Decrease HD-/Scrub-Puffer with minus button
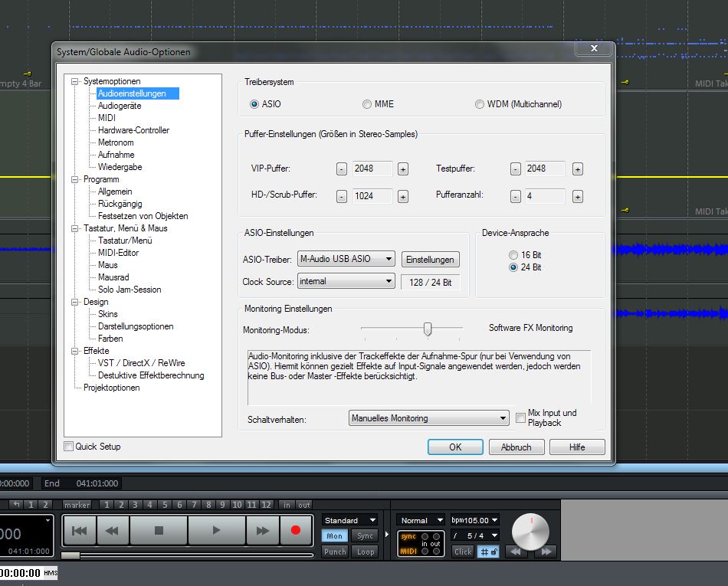The image size is (728, 586). pos(342,197)
